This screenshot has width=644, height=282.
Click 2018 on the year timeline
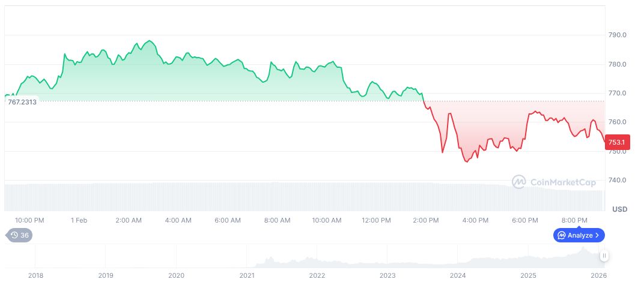click(35, 275)
